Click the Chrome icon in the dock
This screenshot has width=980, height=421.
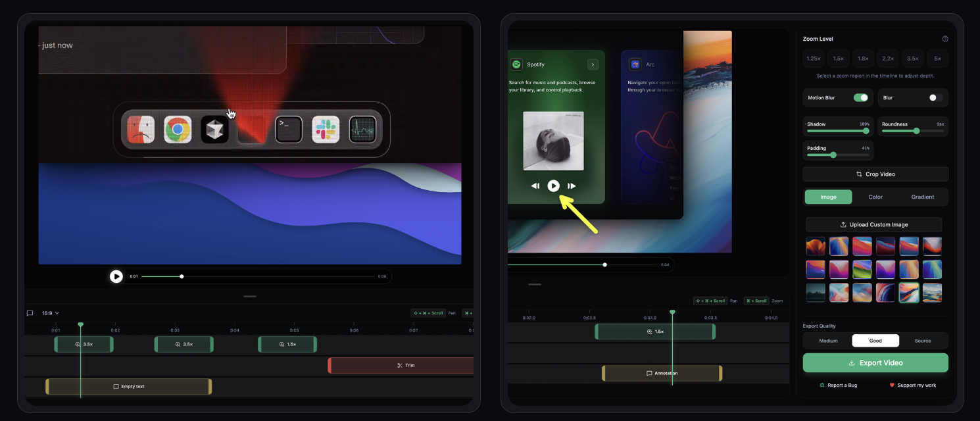tap(178, 130)
